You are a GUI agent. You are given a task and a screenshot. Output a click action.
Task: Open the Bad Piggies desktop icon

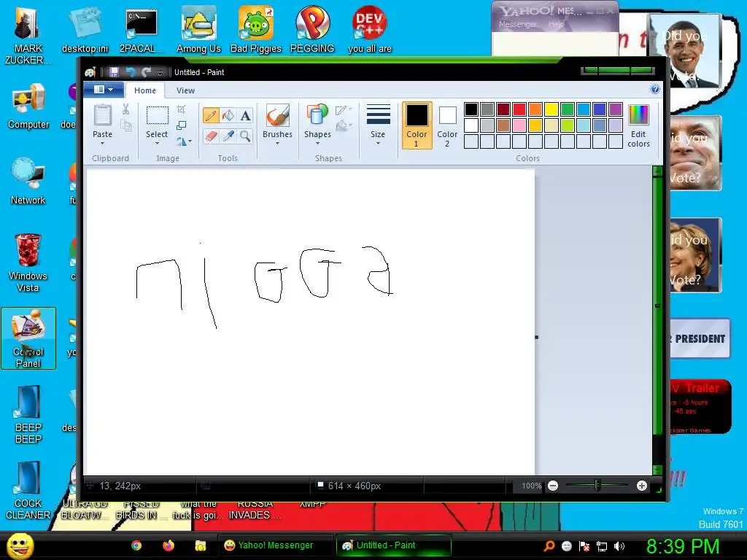point(256,29)
